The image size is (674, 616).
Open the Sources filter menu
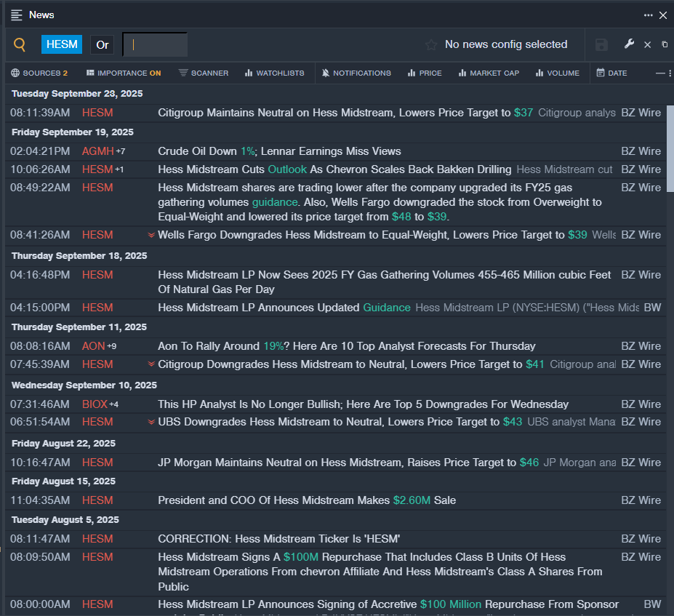click(39, 73)
